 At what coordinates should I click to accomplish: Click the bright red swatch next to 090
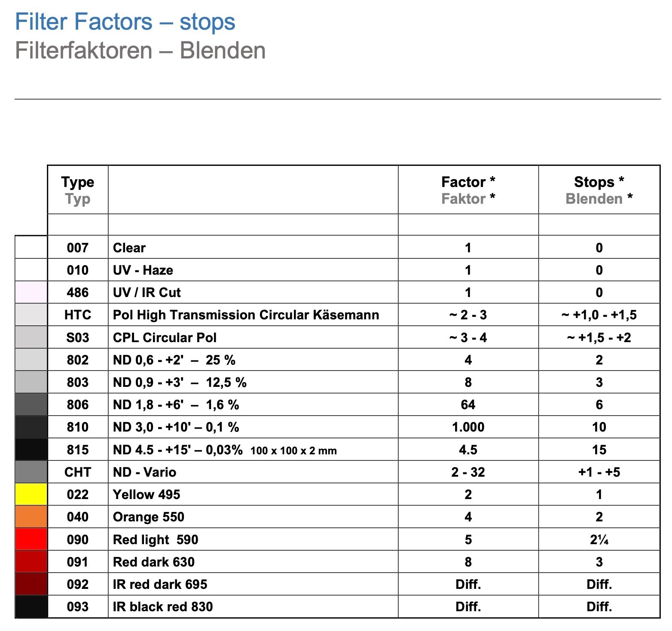click(31, 539)
